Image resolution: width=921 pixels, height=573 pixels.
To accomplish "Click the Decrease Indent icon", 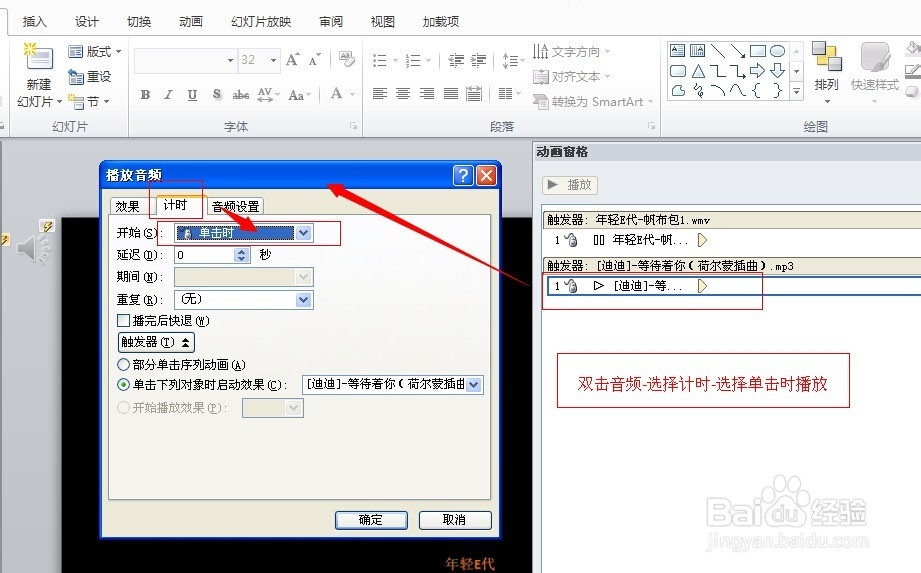I will coord(456,60).
